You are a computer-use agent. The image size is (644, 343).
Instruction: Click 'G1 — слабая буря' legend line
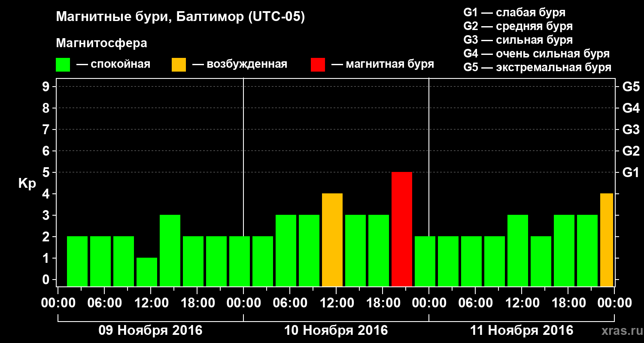coord(514,12)
